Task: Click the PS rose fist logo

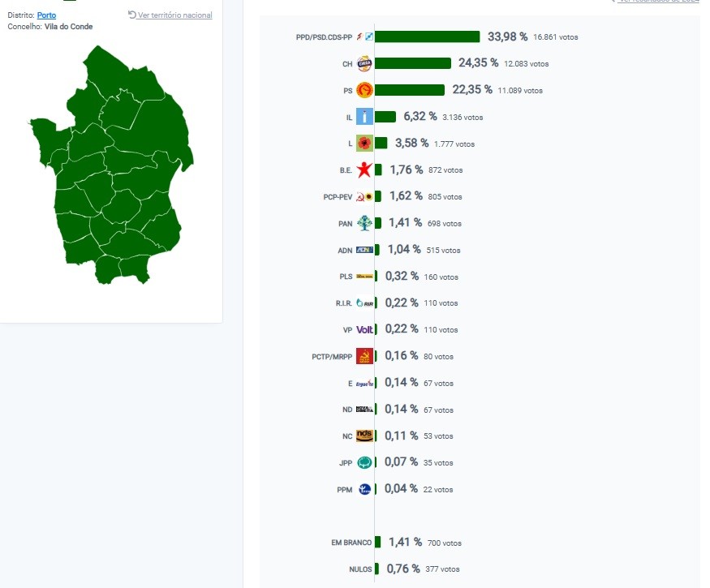Action: click(x=364, y=90)
